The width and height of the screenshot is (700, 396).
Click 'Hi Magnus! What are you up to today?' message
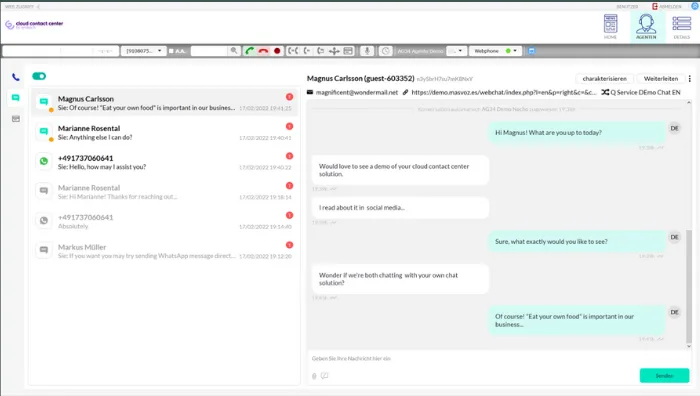[577, 133]
